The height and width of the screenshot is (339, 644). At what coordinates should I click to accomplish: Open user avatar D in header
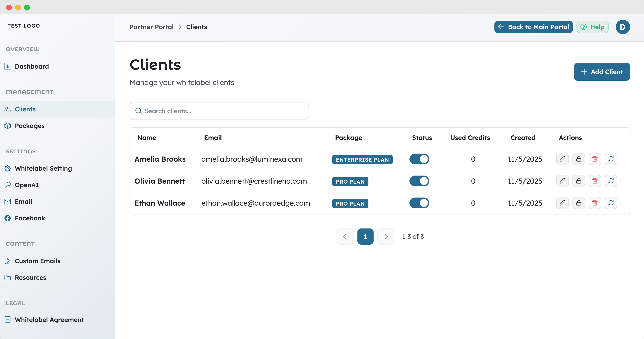tap(622, 27)
